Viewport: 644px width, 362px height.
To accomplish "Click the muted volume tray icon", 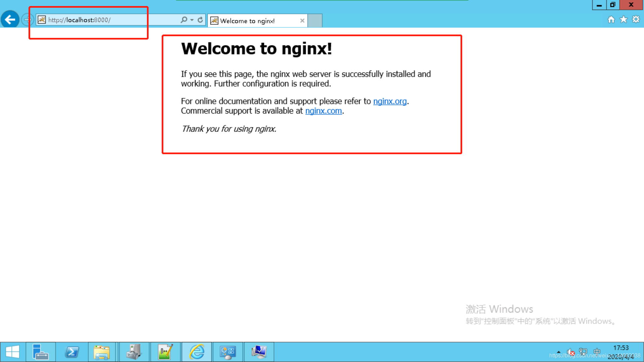I will [x=571, y=352].
